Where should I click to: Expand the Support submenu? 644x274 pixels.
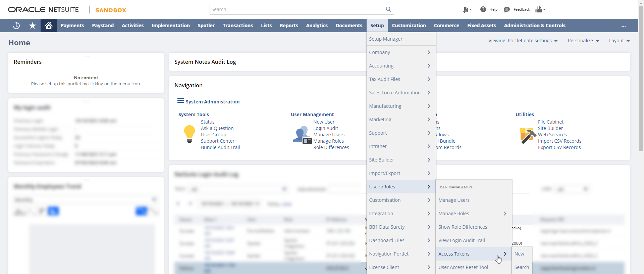point(401,133)
